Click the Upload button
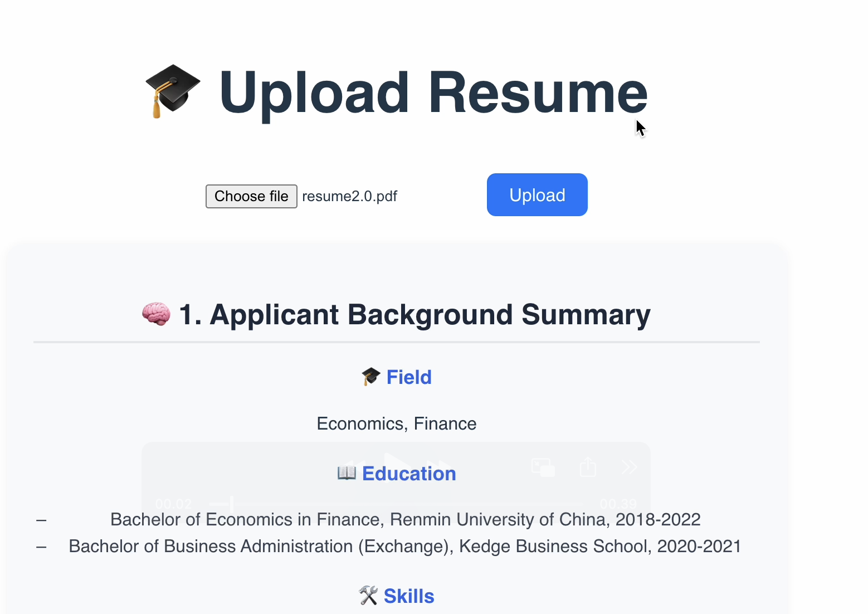This screenshot has height=614, width=868. point(537,195)
